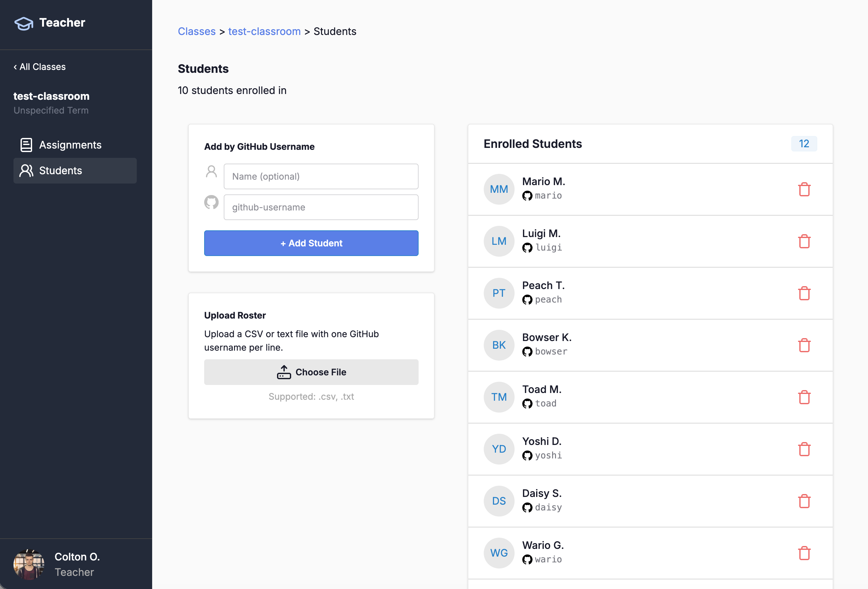Click GitHub icon next to yoshi
This screenshot has height=589, width=868.
click(x=527, y=455)
